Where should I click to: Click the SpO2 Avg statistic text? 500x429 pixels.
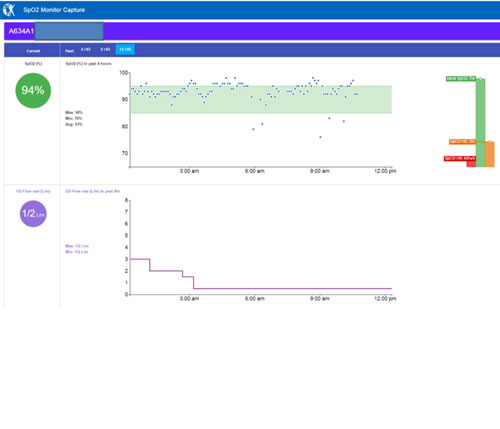coord(74,124)
